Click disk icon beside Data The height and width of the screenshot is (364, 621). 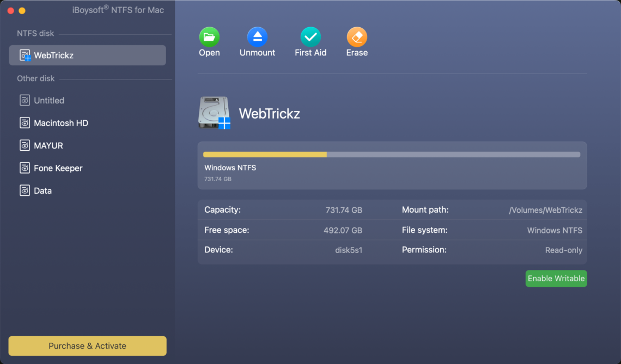pyautogui.click(x=25, y=190)
